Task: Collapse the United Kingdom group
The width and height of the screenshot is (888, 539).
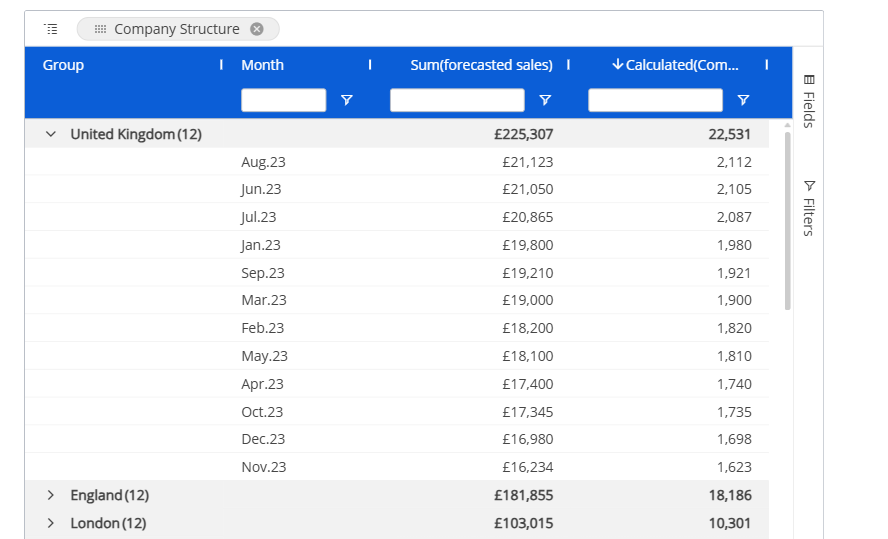Action: (x=50, y=134)
